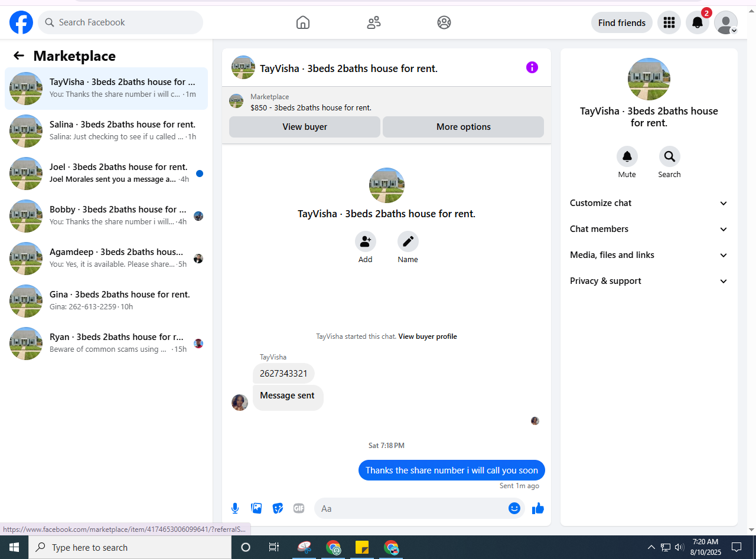Open the emoji picker icon

click(x=514, y=508)
